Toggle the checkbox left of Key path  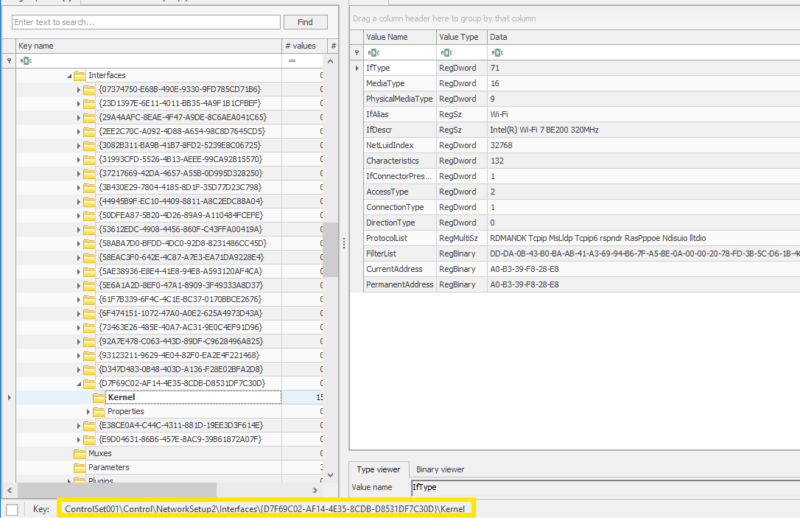[x=12, y=509]
